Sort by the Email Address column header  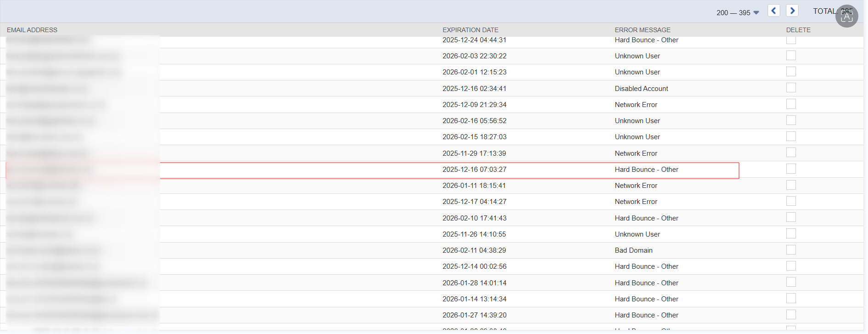[32, 30]
